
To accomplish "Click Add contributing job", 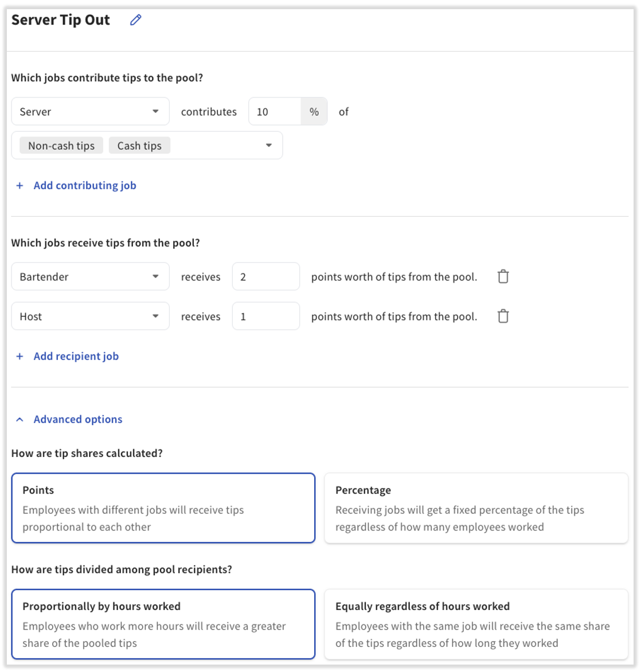I will click(x=85, y=185).
